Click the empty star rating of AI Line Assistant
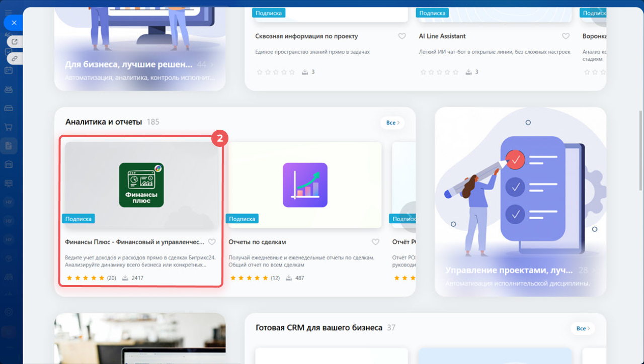Image resolution: width=644 pixels, height=364 pixels. point(439,72)
